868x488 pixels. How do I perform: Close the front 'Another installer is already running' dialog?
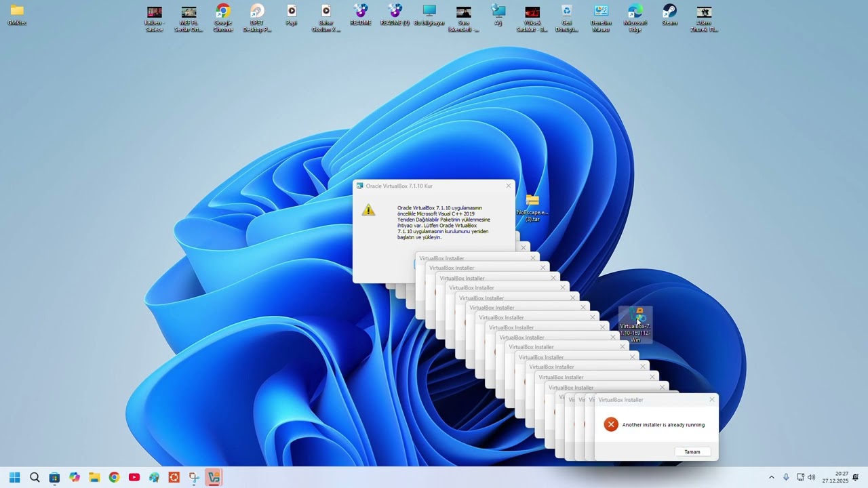pos(711,400)
